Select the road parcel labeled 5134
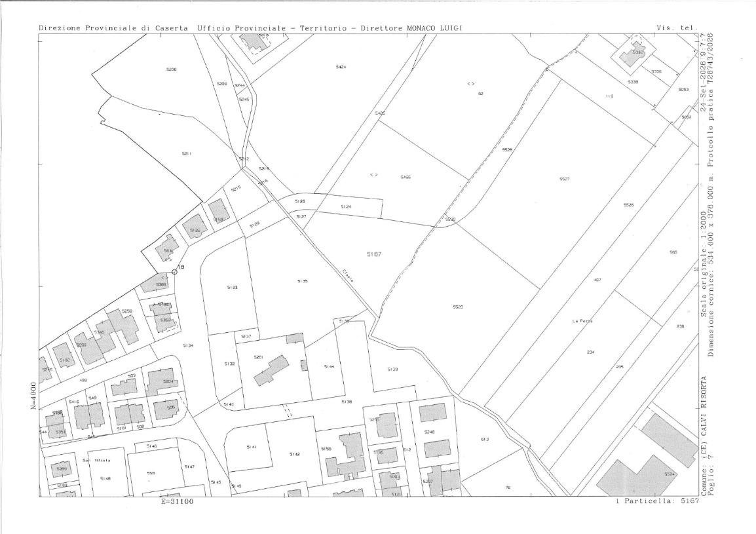 click(188, 345)
